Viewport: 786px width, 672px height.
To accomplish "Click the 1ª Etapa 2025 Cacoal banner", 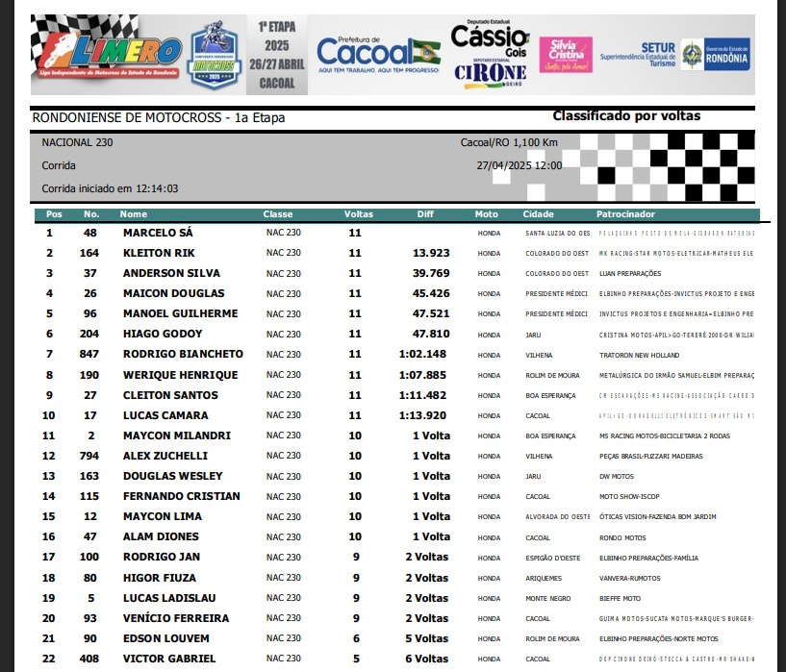I will coord(276,55).
